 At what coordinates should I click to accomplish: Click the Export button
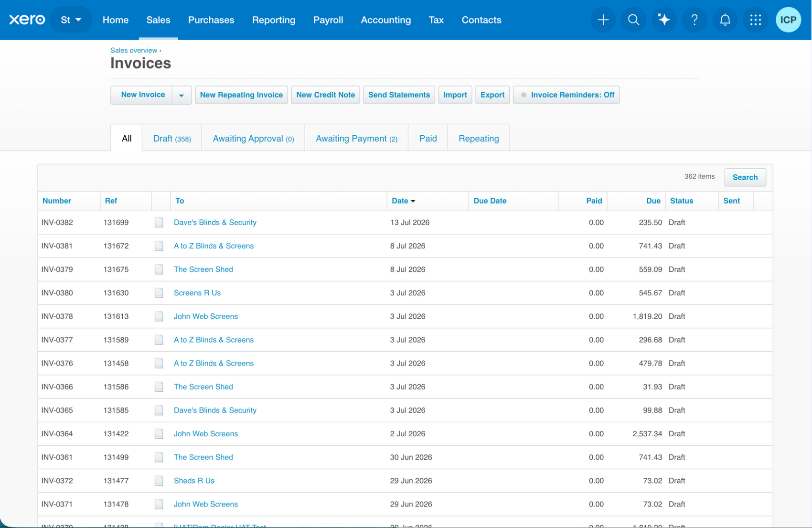tap(492, 95)
